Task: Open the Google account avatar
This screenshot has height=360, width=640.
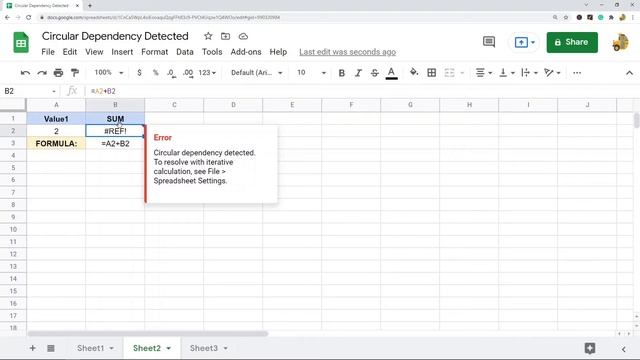Action: point(620,42)
